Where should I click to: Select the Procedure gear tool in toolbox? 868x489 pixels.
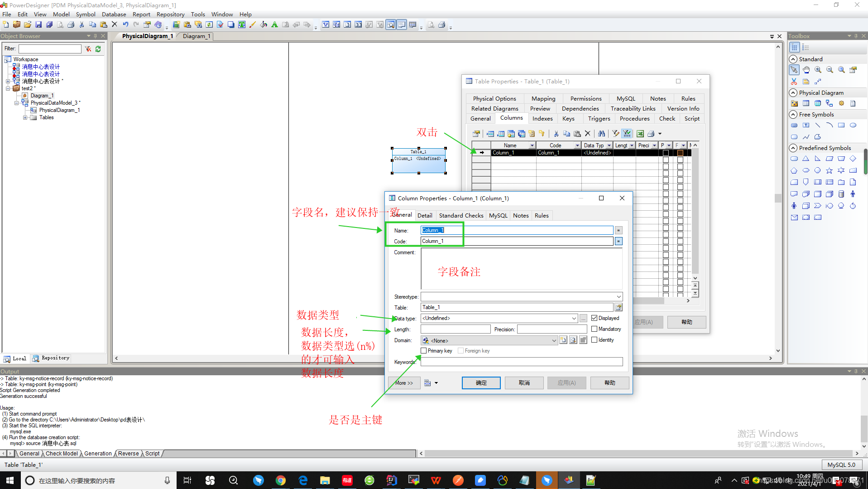click(x=841, y=103)
